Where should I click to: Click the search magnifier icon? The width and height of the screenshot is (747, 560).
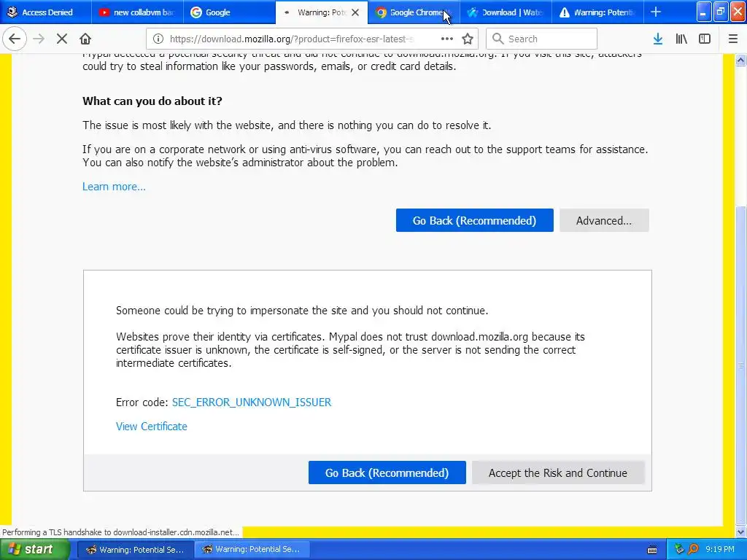point(498,39)
